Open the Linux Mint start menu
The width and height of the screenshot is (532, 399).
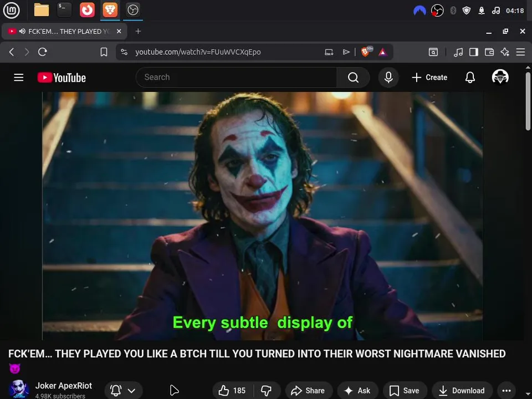11,10
